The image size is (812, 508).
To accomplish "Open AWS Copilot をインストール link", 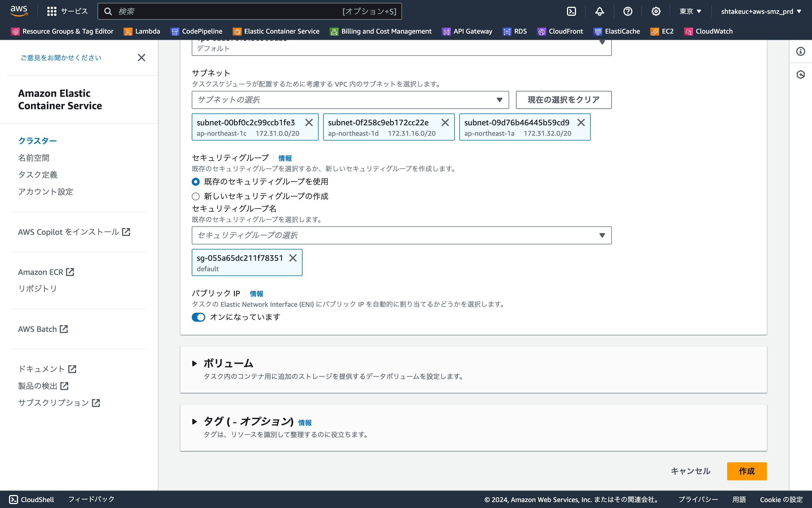I will tap(74, 232).
